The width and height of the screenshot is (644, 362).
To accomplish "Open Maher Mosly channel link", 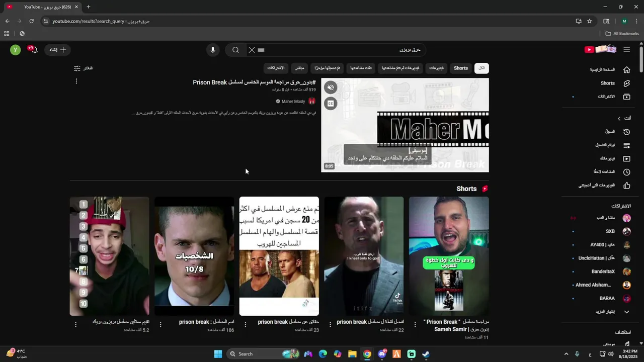I will coord(293,102).
